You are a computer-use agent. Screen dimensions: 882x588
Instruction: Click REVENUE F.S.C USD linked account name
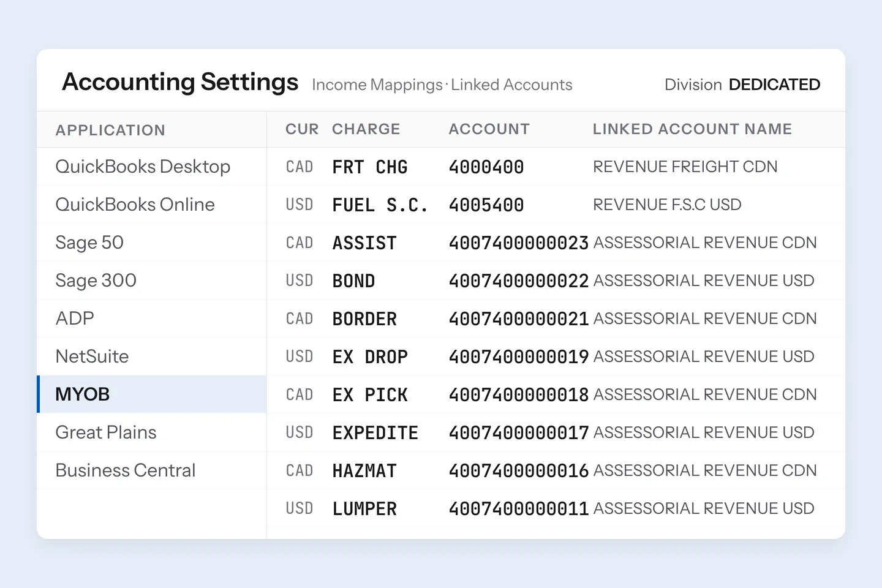pyautogui.click(x=667, y=205)
